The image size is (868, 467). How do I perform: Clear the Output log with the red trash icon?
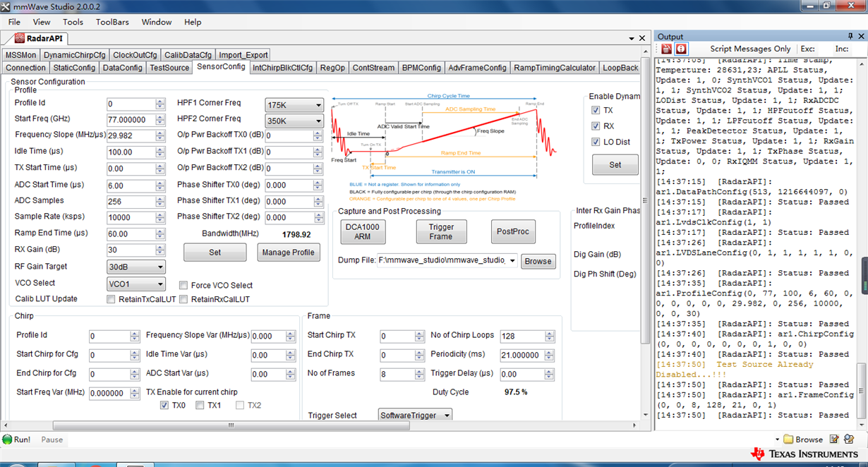click(x=666, y=49)
